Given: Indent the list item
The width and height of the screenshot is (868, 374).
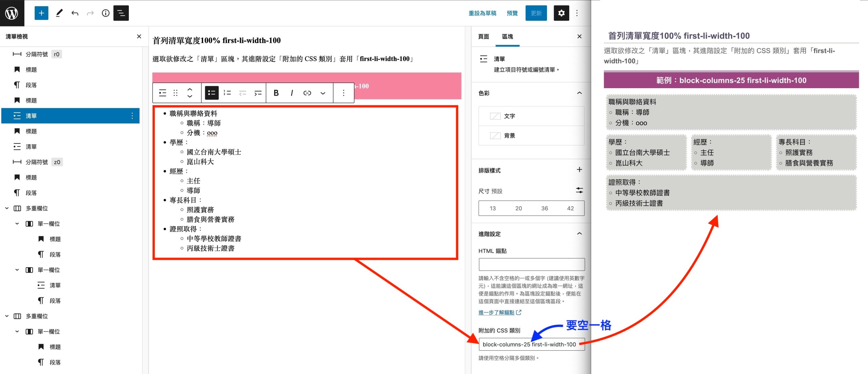Looking at the screenshot, I should point(258,93).
